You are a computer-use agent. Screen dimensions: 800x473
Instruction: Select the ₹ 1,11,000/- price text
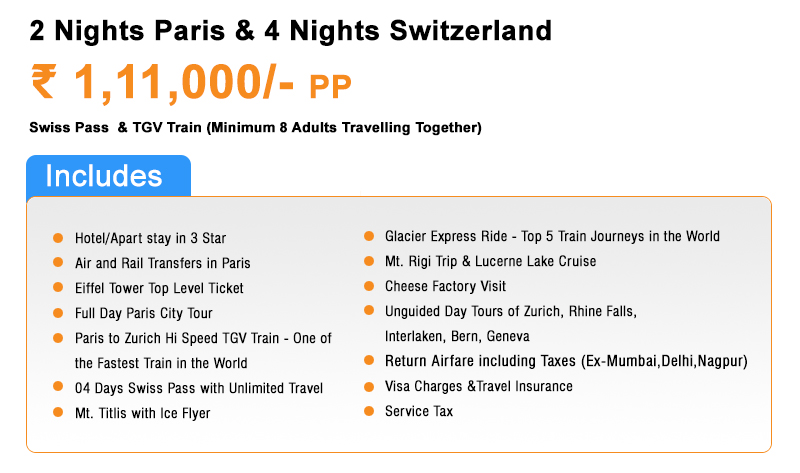click(x=163, y=82)
